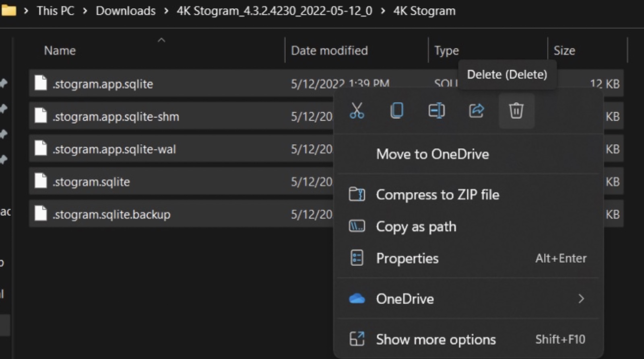Viewport: 644px width, 359px height.
Task: Open the OneDrive context menu entry
Action: pyautogui.click(x=468, y=299)
